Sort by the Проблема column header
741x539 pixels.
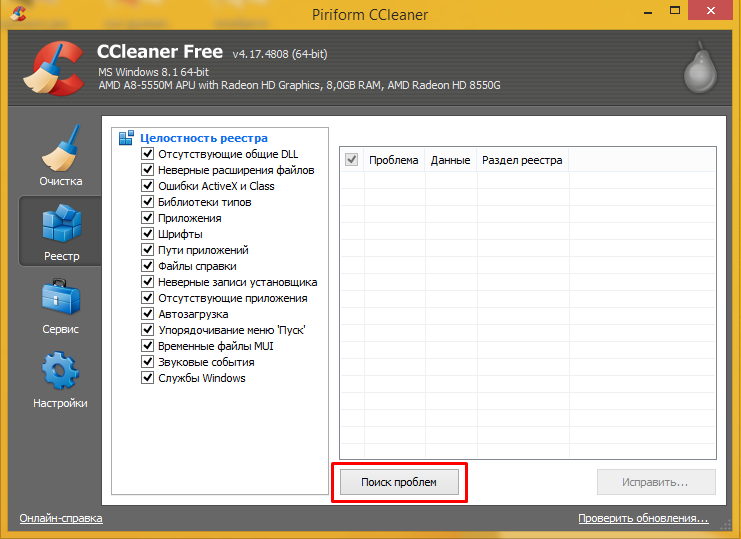(393, 160)
